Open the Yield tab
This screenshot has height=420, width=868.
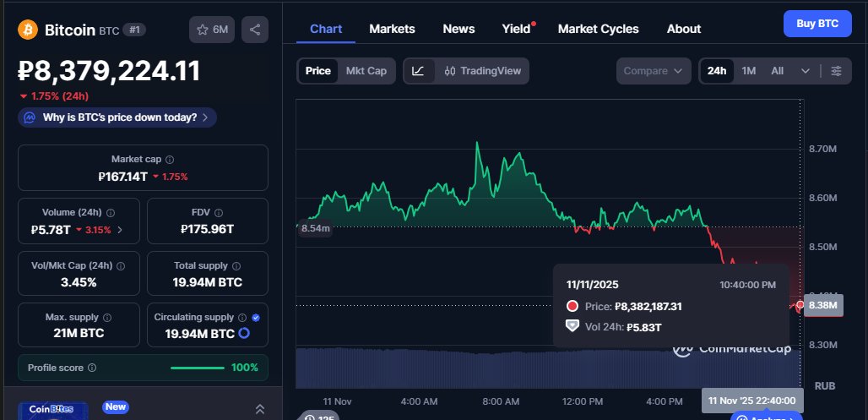tap(517, 29)
